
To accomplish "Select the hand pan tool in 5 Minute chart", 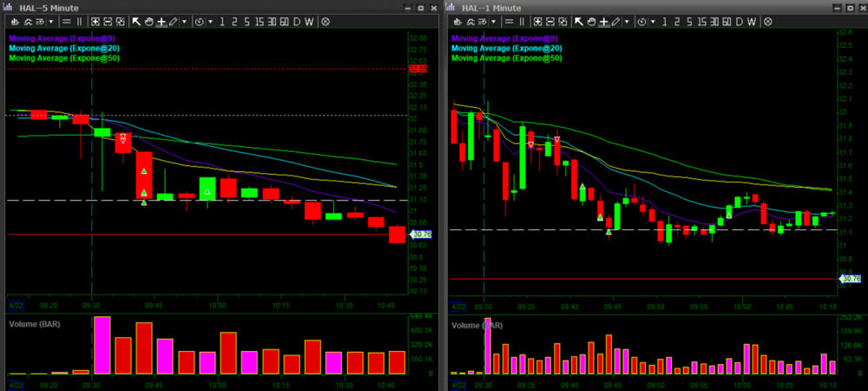I will (148, 20).
